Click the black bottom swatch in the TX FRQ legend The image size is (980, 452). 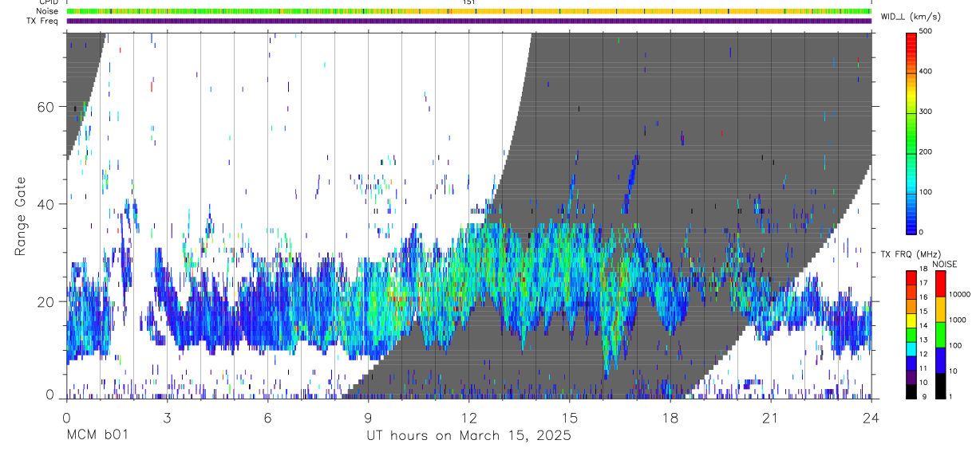point(911,391)
